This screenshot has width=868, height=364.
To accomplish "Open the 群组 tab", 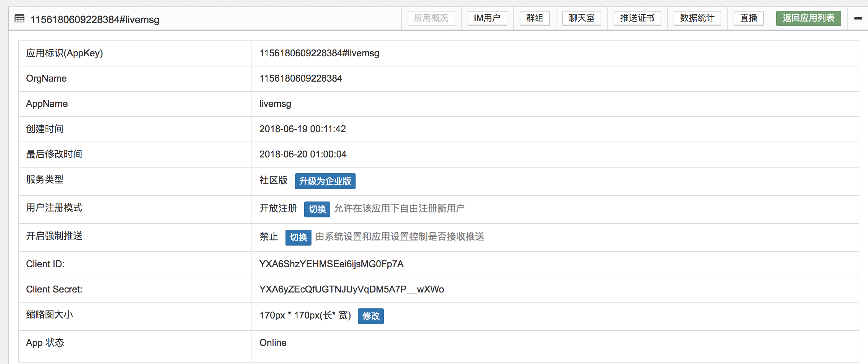I will tap(534, 18).
